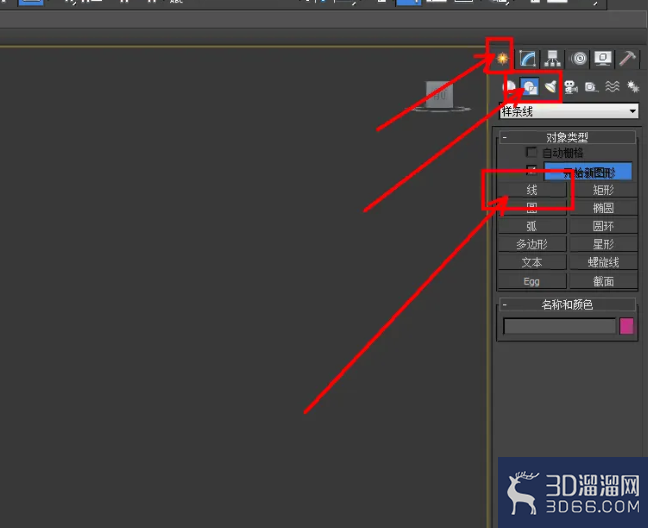
Task: Click the object name input field
Action: point(560,326)
